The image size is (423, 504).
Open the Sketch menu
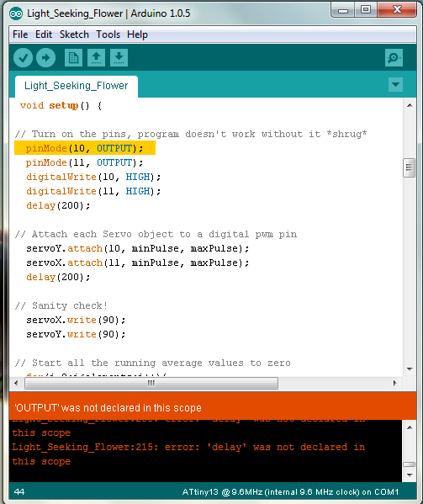pyautogui.click(x=74, y=34)
